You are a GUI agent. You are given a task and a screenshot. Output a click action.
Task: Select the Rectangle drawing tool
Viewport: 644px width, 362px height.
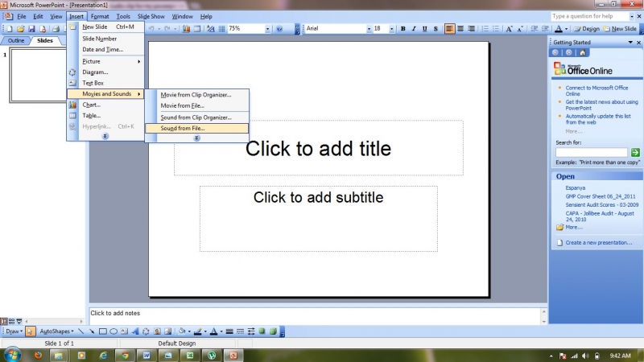(x=103, y=331)
